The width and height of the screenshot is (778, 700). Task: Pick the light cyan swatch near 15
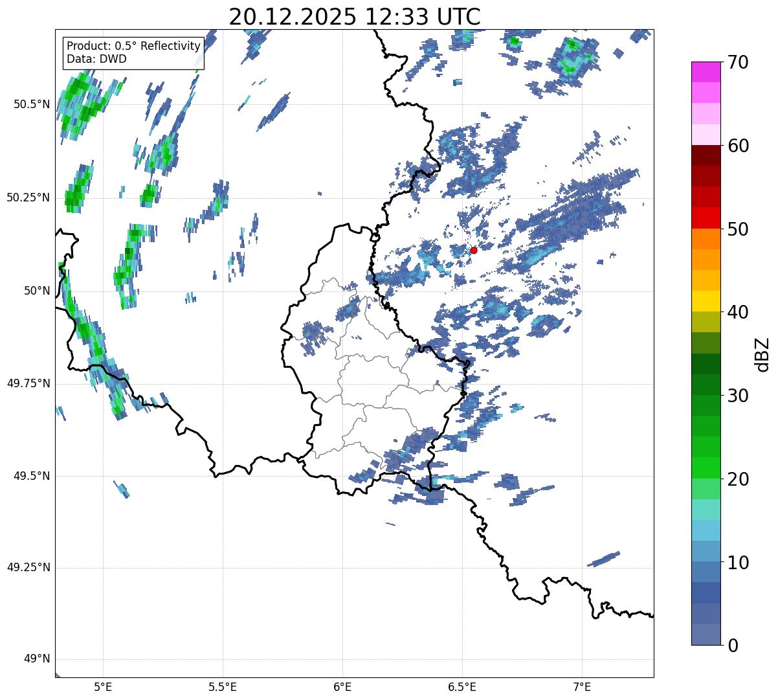(706, 510)
